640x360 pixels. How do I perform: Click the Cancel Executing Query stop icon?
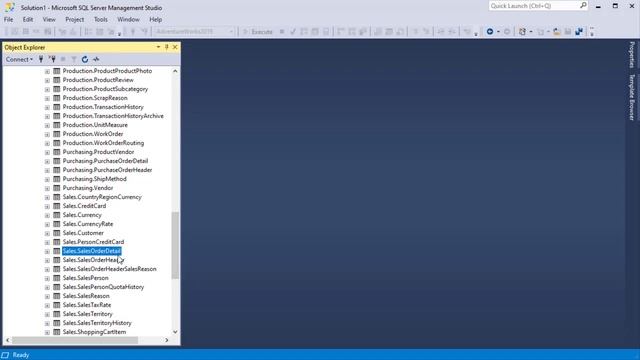[x=282, y=31]
